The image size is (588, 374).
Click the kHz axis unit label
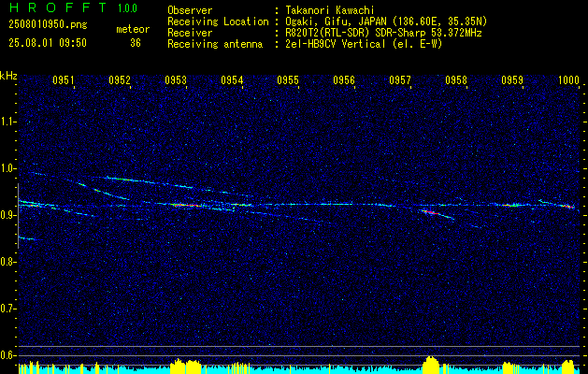(8, 76)
